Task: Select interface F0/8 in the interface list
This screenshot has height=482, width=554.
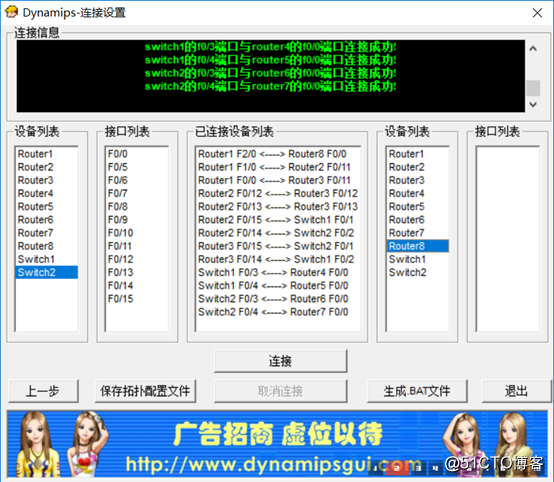Action: pos(136,206)
